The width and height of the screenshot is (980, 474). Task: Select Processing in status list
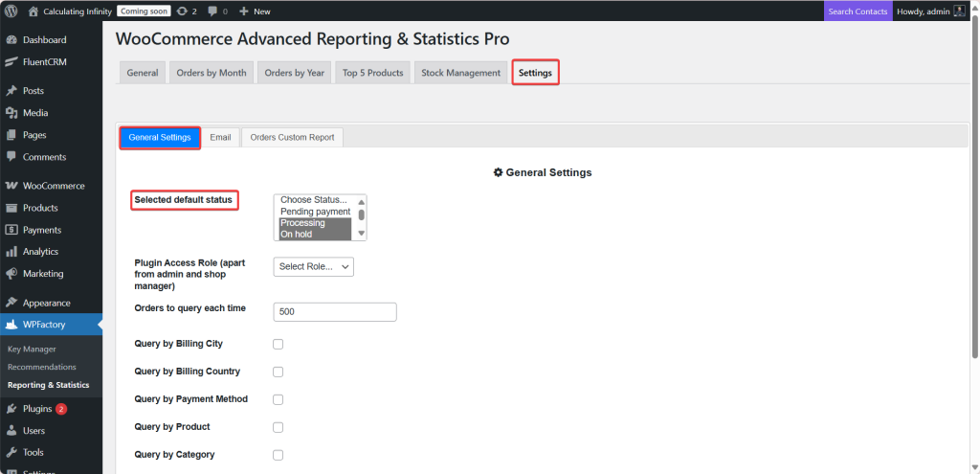(x=315, y=223)
